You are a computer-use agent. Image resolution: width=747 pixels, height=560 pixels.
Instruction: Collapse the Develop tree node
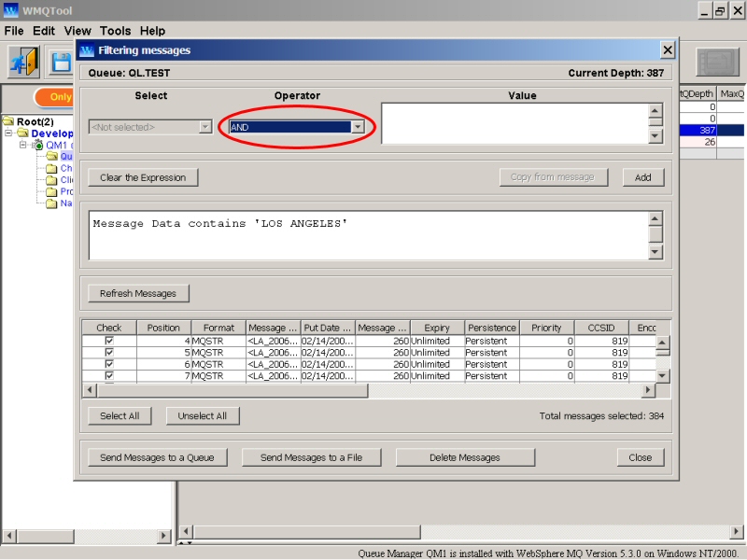(8, 133)
